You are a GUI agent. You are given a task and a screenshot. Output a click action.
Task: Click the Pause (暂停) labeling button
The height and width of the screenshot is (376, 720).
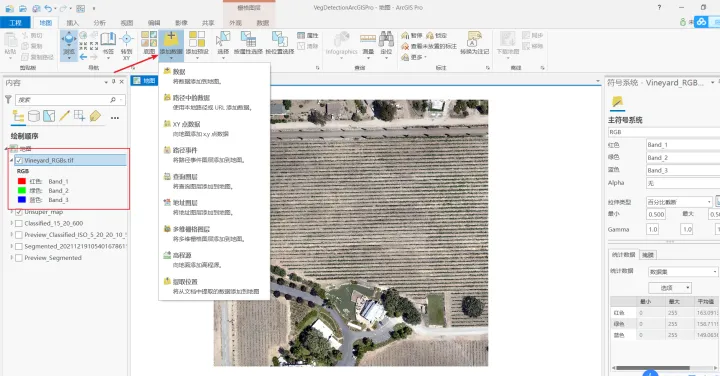(x=412, y=35)
